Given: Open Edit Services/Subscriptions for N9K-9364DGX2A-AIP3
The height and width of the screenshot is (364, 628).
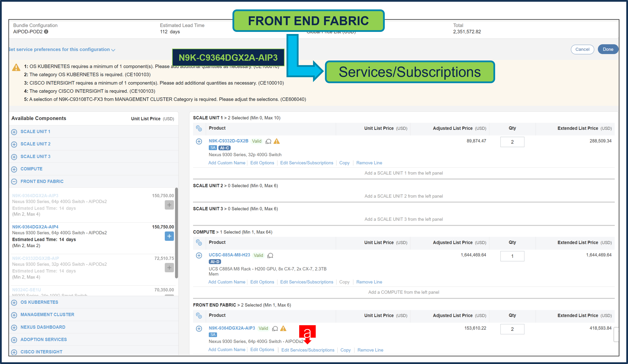Looking at the screenshot, I should pos(308,350).
